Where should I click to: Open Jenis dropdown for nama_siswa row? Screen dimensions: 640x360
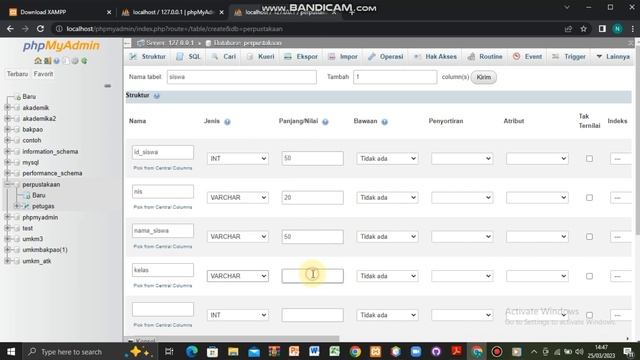pos(238,237)
